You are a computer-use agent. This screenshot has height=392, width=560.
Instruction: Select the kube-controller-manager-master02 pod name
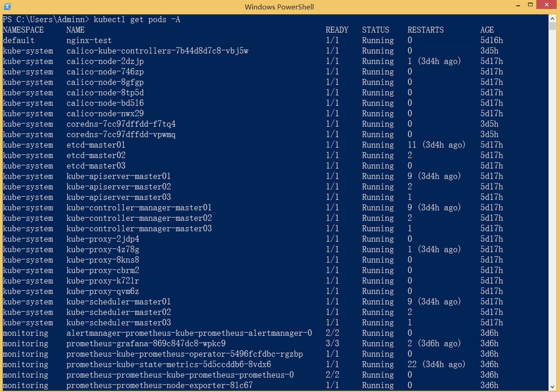(139, 218)
